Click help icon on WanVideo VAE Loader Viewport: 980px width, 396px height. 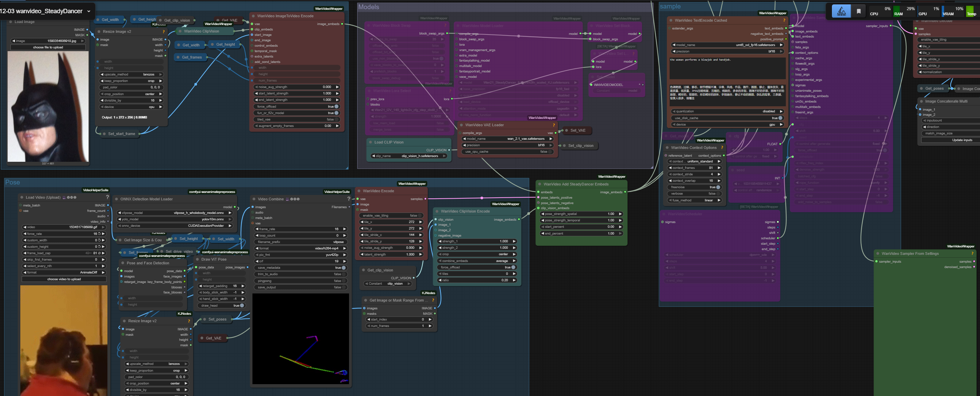pos(553,125)
